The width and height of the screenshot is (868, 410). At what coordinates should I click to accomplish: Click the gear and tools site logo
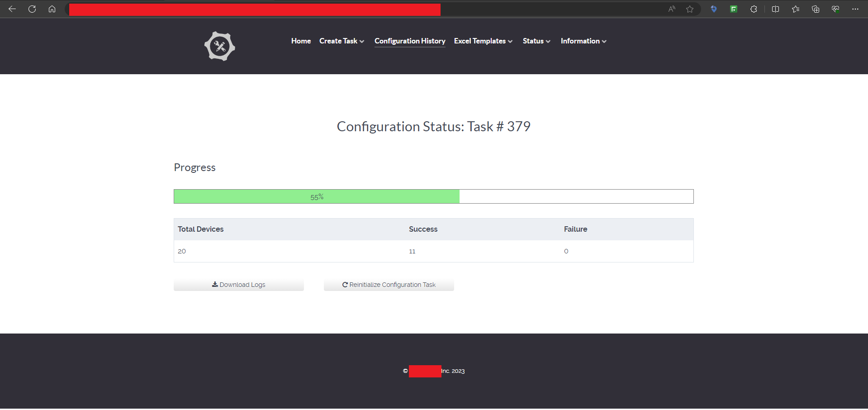click(x=219, y=46)
